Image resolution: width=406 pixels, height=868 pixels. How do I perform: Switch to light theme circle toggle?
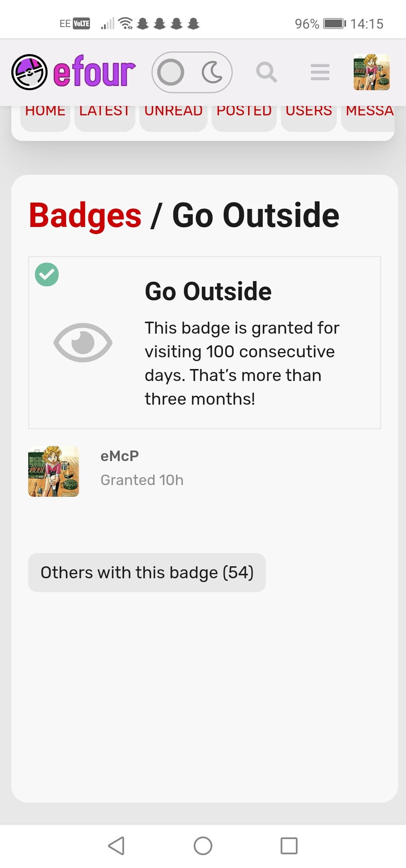click(x=171, y=72)
